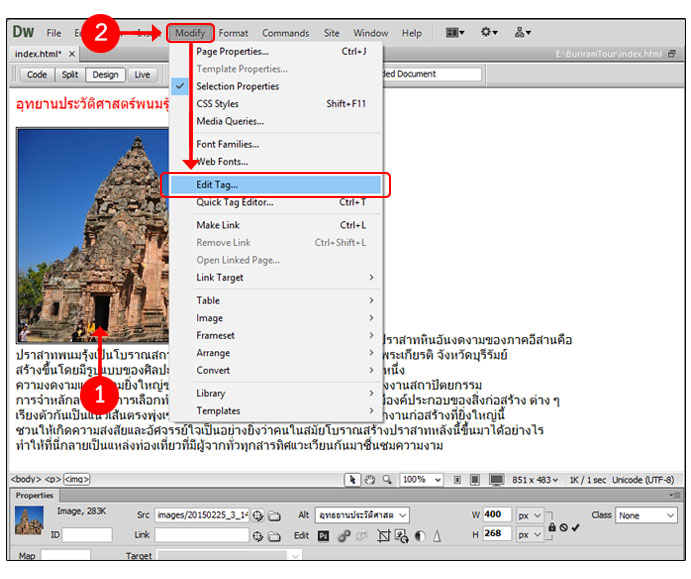Click Page Properties menu entry

232,51
